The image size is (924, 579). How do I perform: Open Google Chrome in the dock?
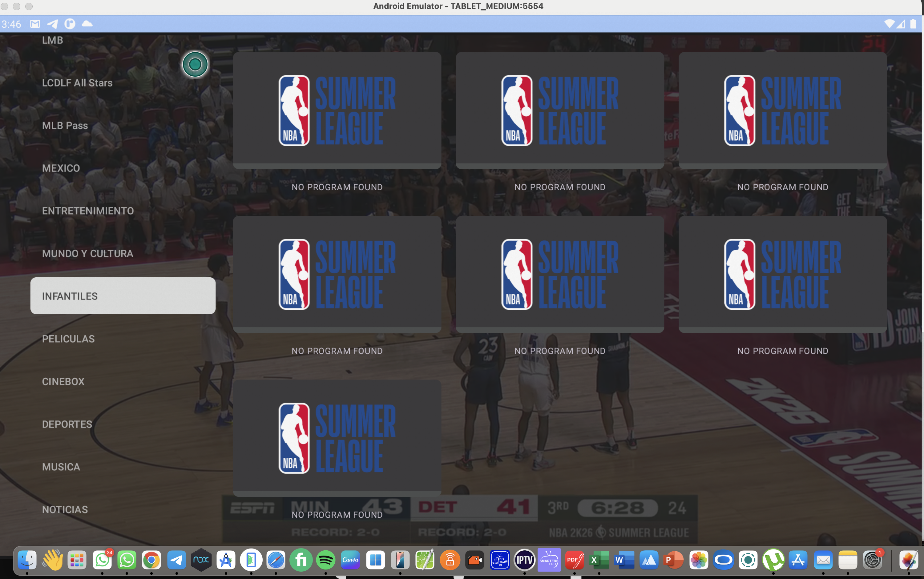151,560
